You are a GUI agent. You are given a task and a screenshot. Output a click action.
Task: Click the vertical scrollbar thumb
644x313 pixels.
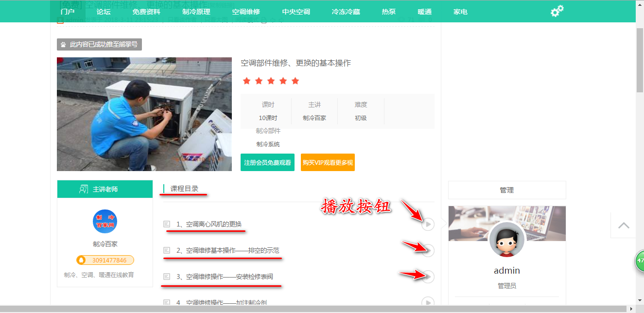click(640, 60)
